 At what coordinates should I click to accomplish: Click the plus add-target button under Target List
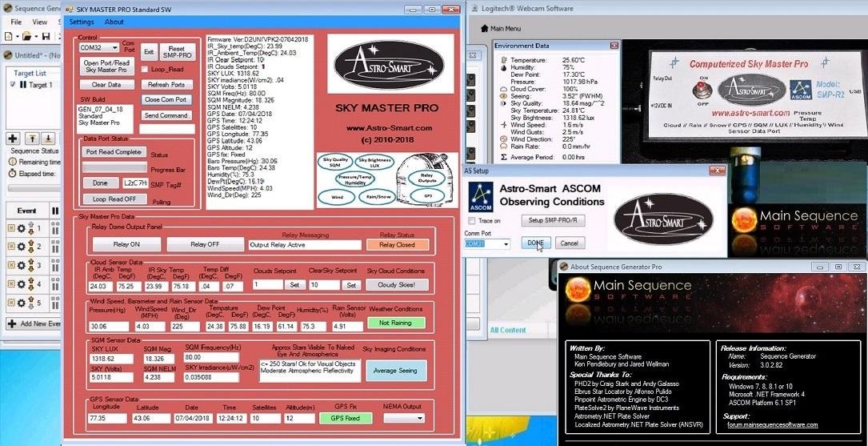(14, 139)
